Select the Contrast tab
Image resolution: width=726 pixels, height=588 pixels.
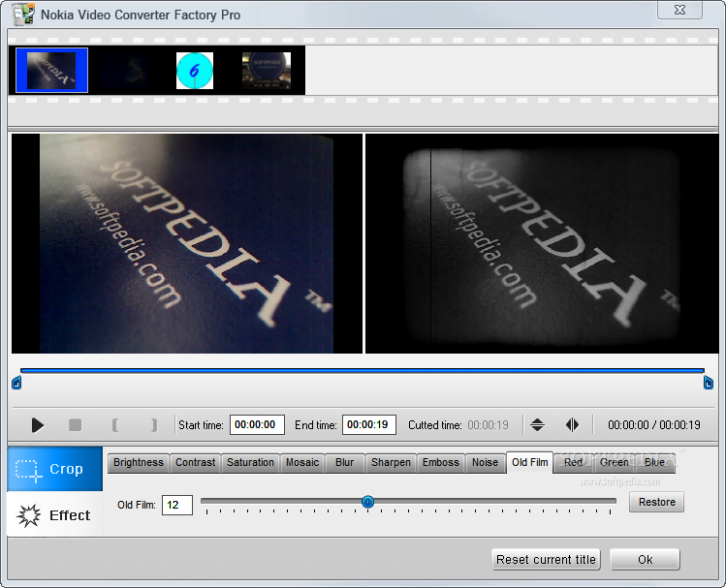pyautogui.click(x=196, y=463)
